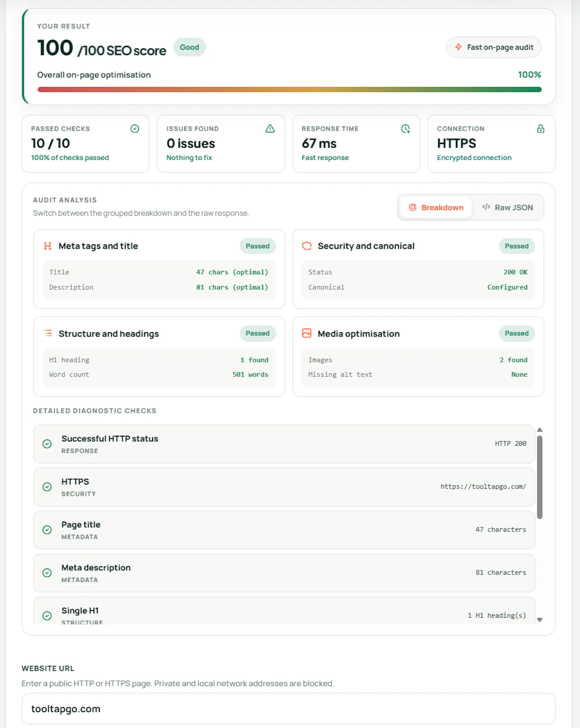Image resolution: width=580 pixels, height=728 pixels.
Task: Click the Nothing to fix text
Action: (x=189, y=158)
